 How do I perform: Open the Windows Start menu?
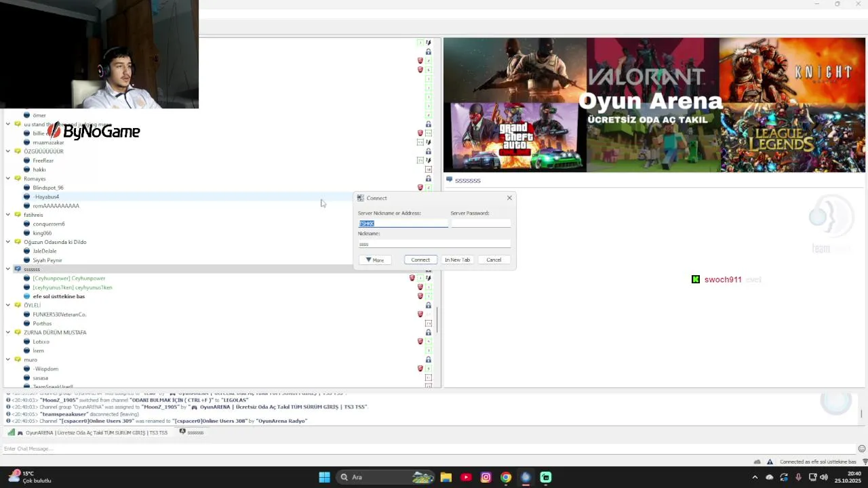[324, 477]
